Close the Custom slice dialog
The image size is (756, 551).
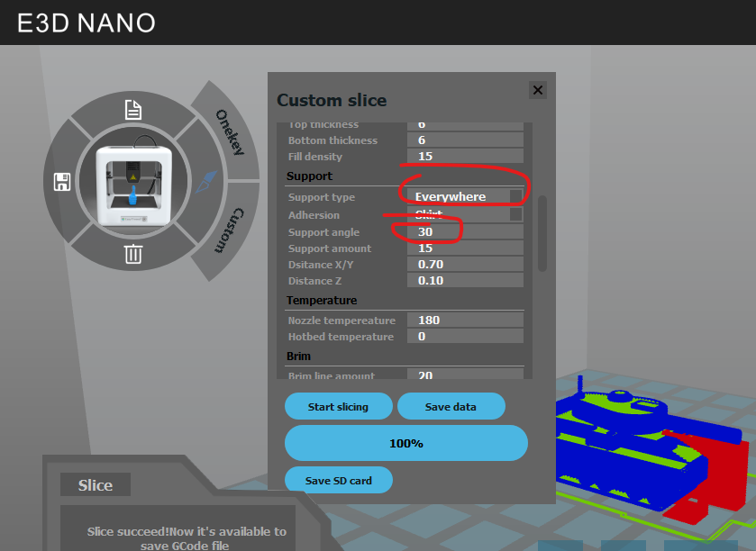click(538, 90)
